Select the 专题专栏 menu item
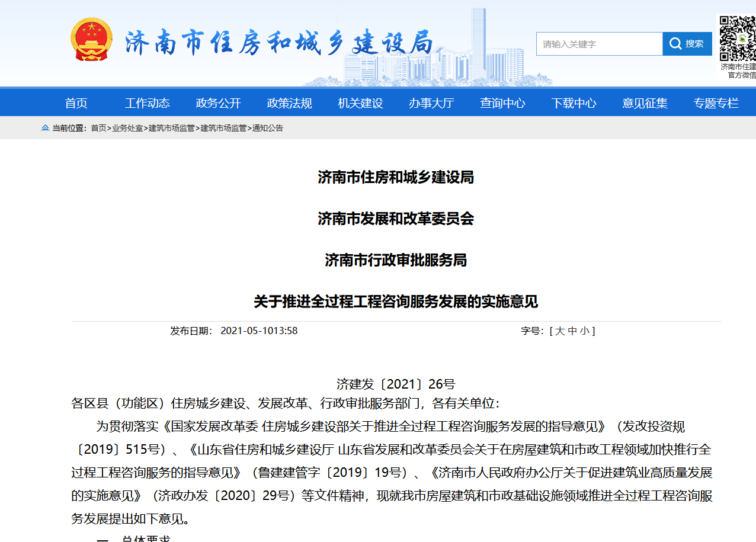This screenshot has width=756, height=542. [x=716, y=103]
